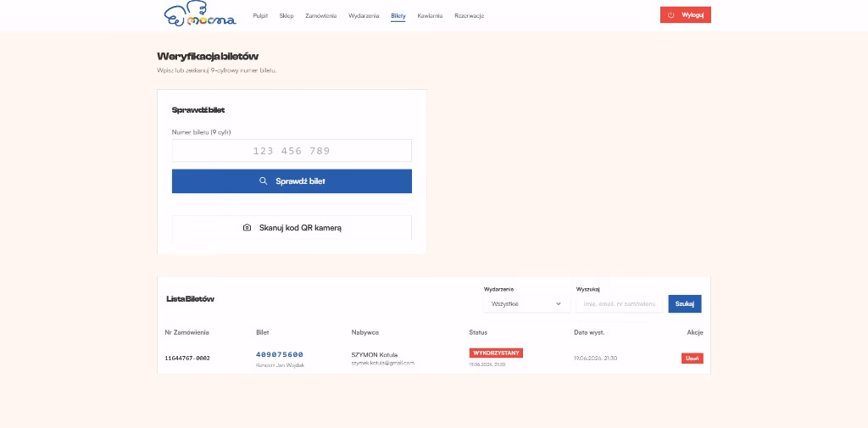Go to Rezerwacje section

coord(470,16)
